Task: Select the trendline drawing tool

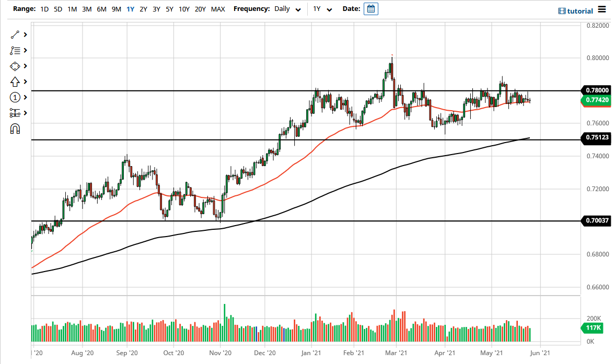Action: pyautogui.click(x=15, y=34)
